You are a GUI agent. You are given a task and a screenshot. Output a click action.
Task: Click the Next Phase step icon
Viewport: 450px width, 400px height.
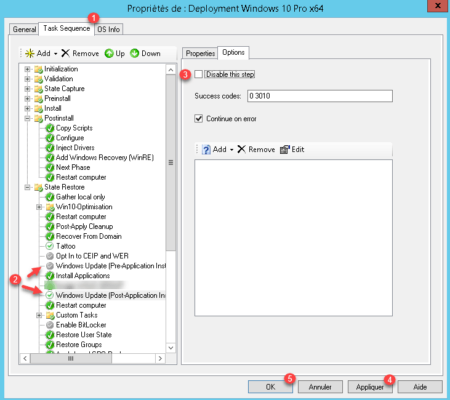50,167
